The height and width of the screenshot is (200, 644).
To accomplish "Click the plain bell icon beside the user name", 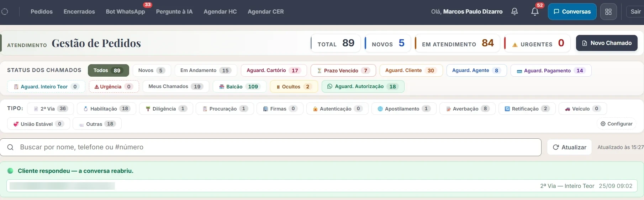I will 514,11.
